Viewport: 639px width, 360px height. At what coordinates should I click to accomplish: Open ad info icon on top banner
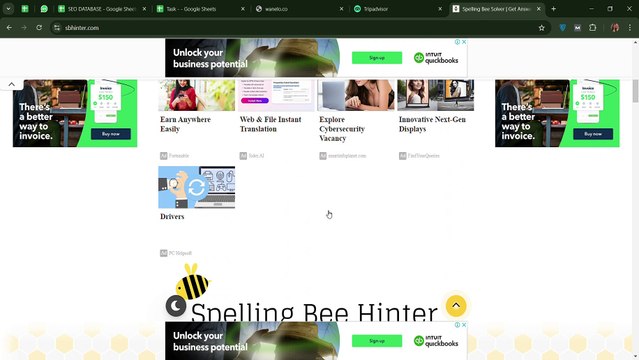pyautogui.click(x=457, y=42)
